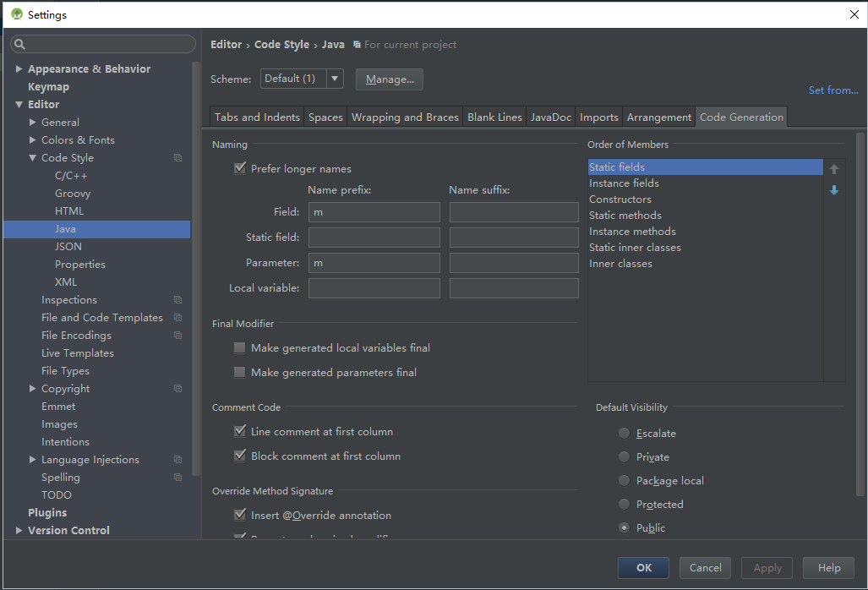Enable Make generated local variables final
This screenshot has width=868, height=590.
pyautogui.click(x=240, y=348)
